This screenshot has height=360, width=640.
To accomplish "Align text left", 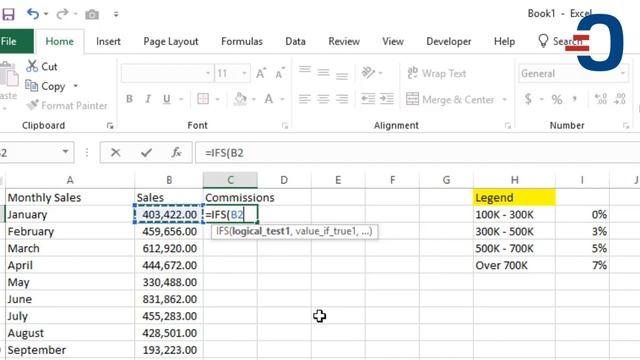I will click(304, 99).
